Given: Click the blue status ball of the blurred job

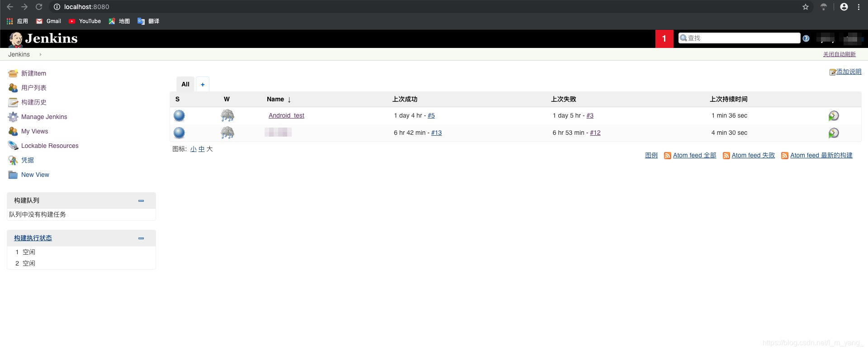Looking at the screenshot, I should (179, 133).
